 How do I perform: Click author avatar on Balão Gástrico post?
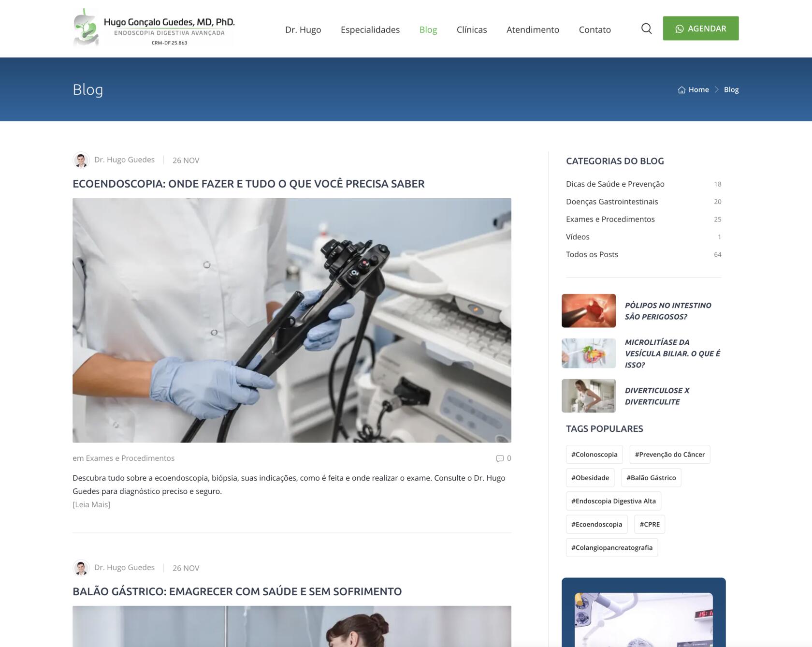click(x=81, y=568)
